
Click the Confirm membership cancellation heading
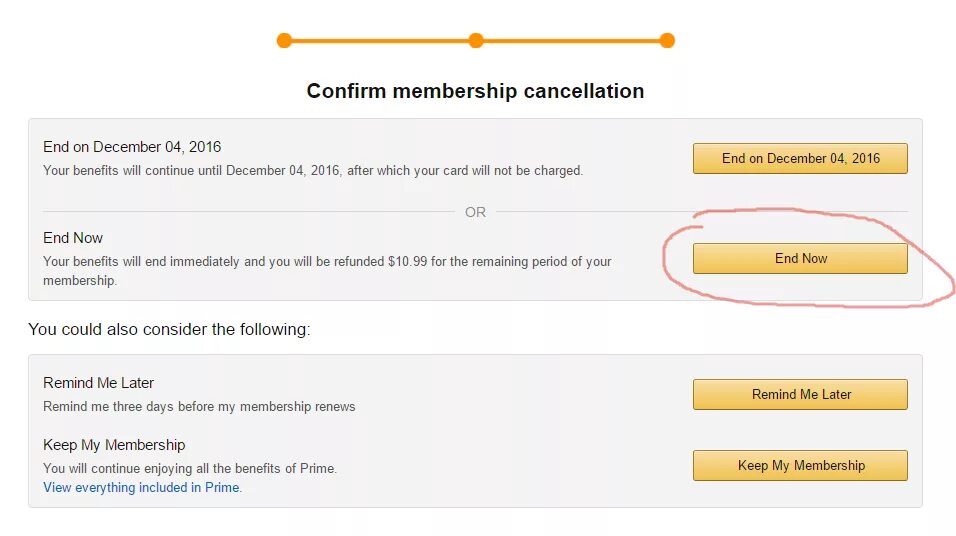point(475,91)
